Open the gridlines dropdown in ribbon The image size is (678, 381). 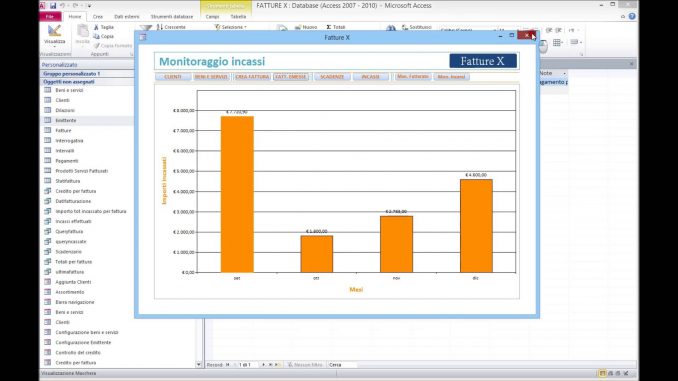click(559, 42)
